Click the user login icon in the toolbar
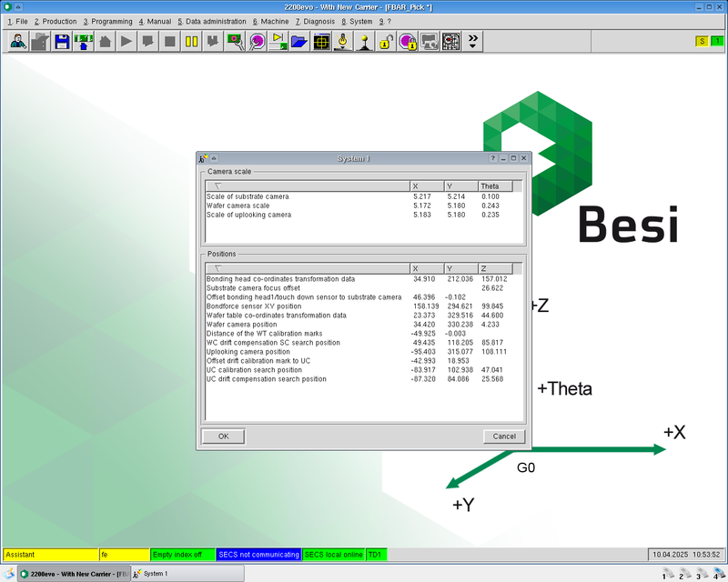This screenshot has height=582, width=728. point(18,41)
